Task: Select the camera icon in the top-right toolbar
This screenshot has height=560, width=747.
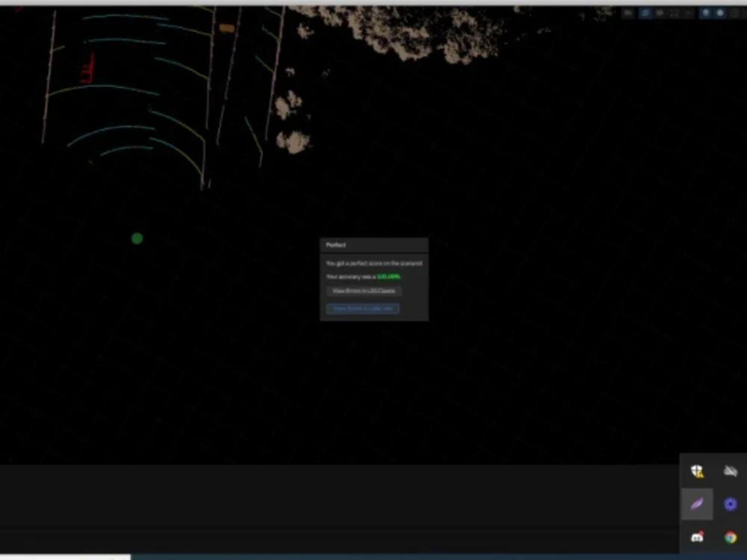Action: pos(660,13)
